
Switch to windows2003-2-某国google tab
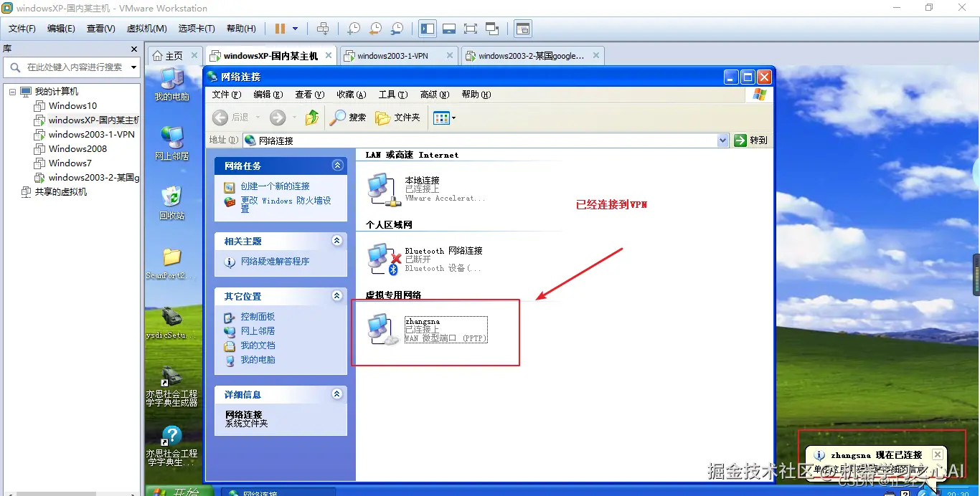(531, 56)
